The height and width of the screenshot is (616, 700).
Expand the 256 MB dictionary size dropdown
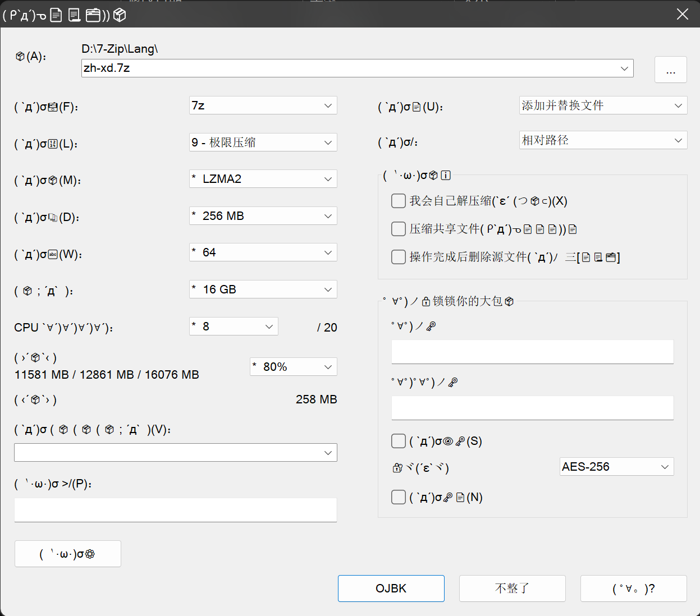263,216
